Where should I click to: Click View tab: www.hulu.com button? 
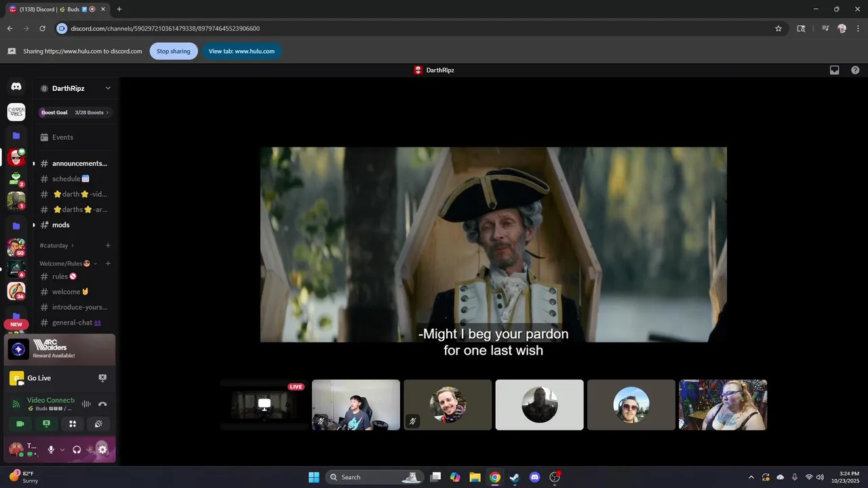(241, 51)
